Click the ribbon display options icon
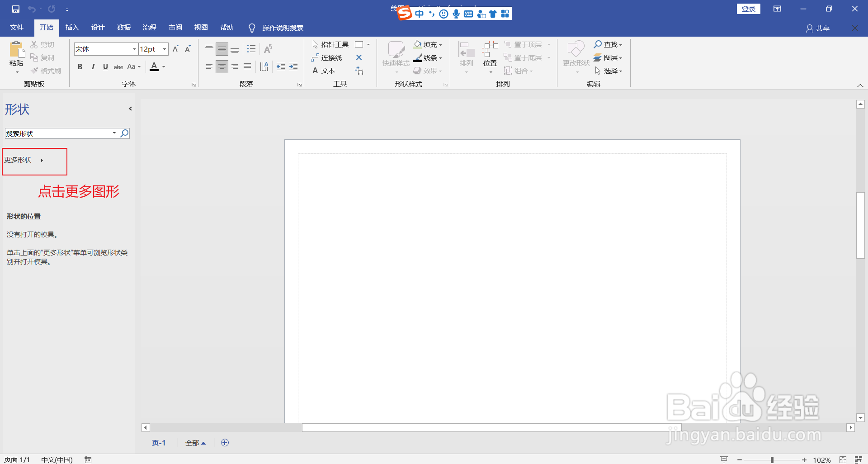This screenshot has height=464, width=868. coord(777,9)
